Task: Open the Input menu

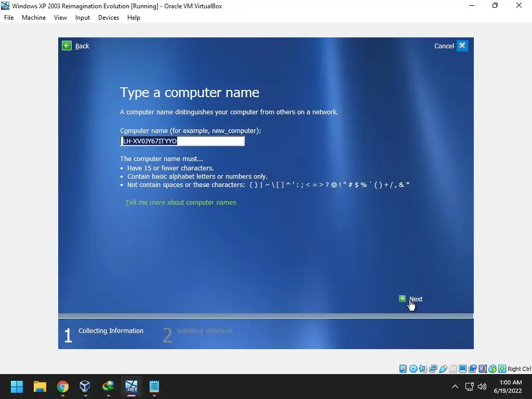Action: point(83,18)
